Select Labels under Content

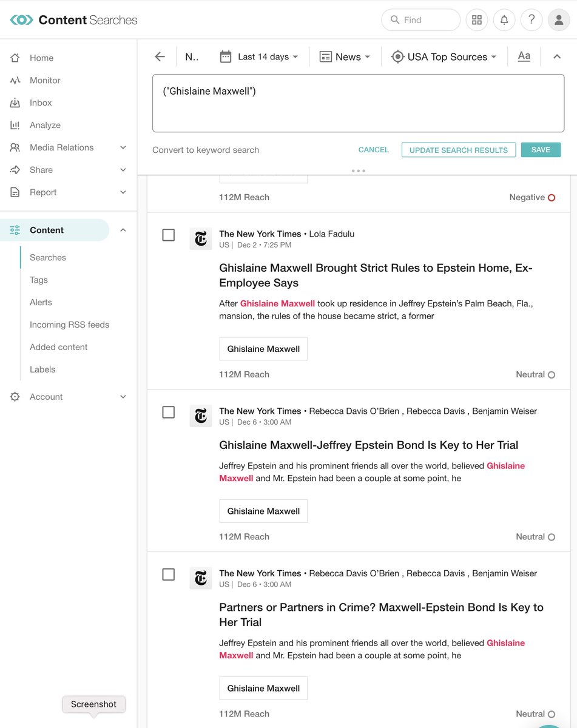tap(42, 369)
